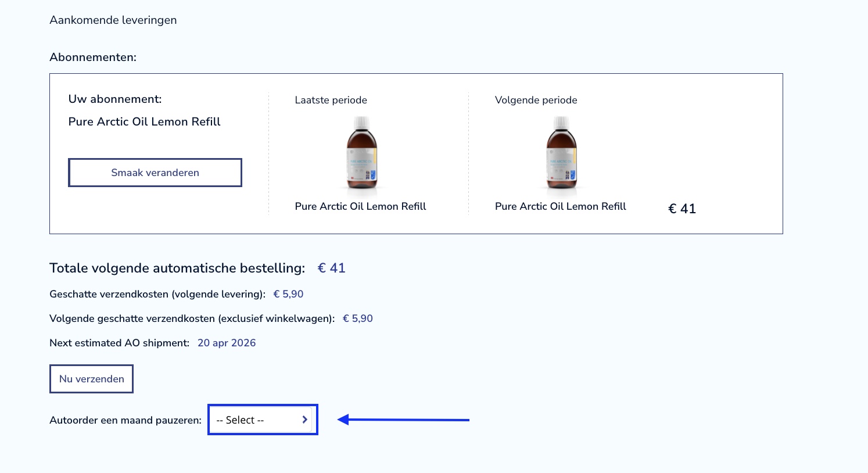The height and width of the screenshot is (473, 868).
Task: Click the Laatste periode label
Action: tap(331, 100)
